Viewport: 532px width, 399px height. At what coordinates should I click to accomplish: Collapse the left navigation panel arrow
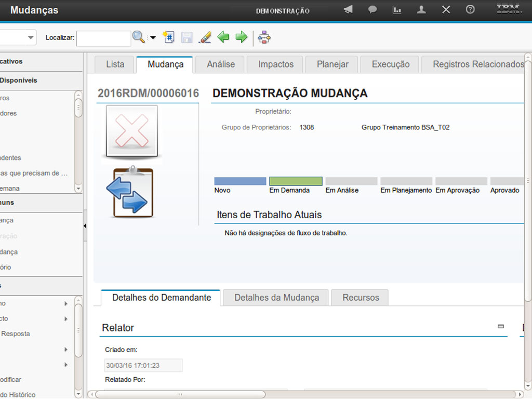click(x=85, y=225)
